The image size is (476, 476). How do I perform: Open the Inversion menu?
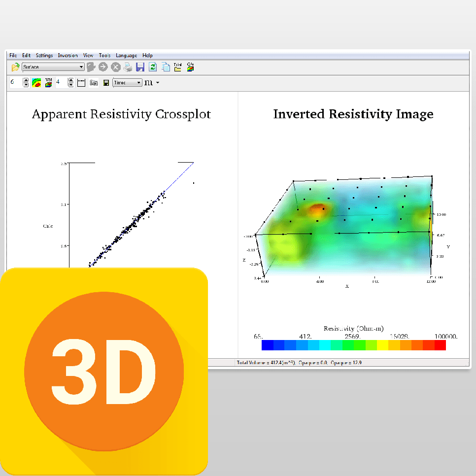pos(68,55)
